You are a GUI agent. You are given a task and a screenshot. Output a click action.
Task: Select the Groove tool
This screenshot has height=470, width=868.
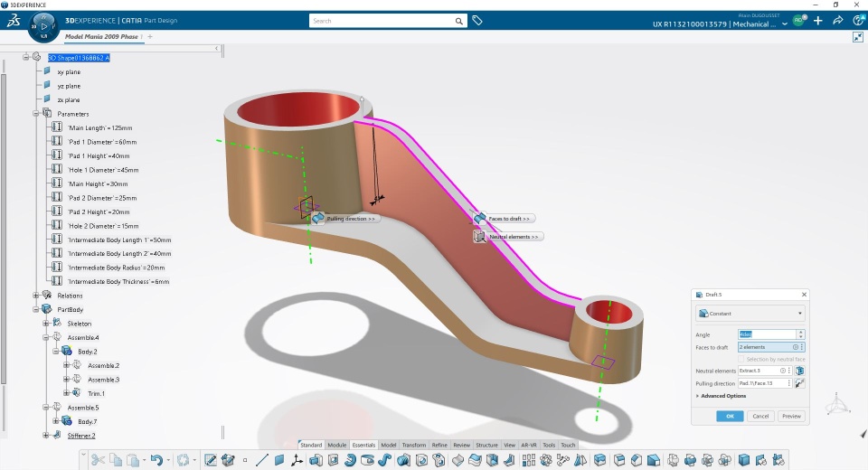tap(368, 460)
